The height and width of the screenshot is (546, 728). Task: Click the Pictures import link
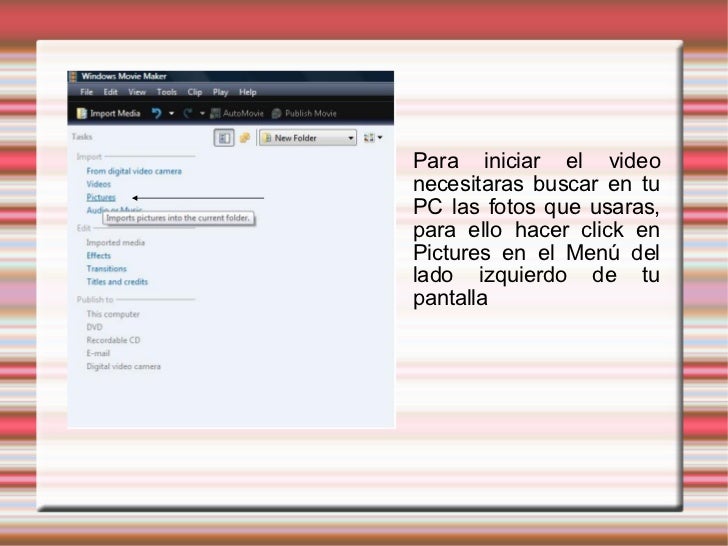pyautogui.click(x=101, y=197)
